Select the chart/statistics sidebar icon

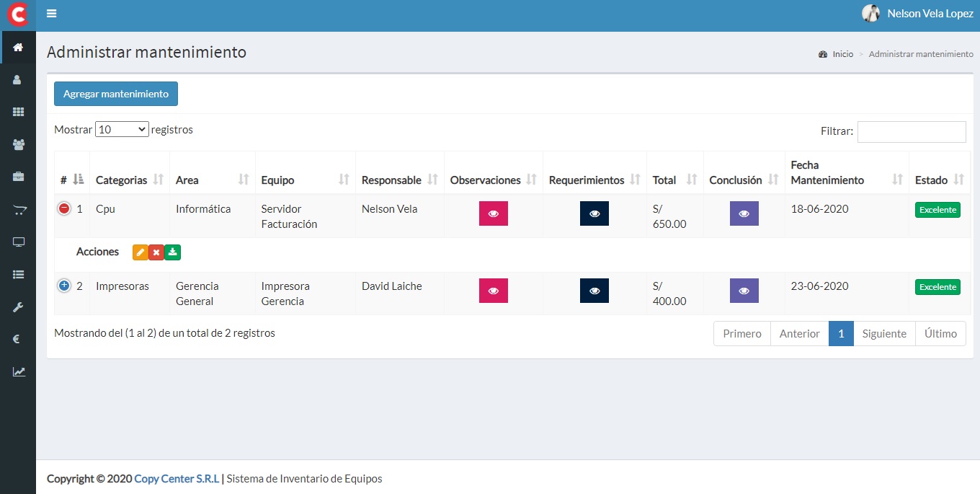tap(18, 371)
